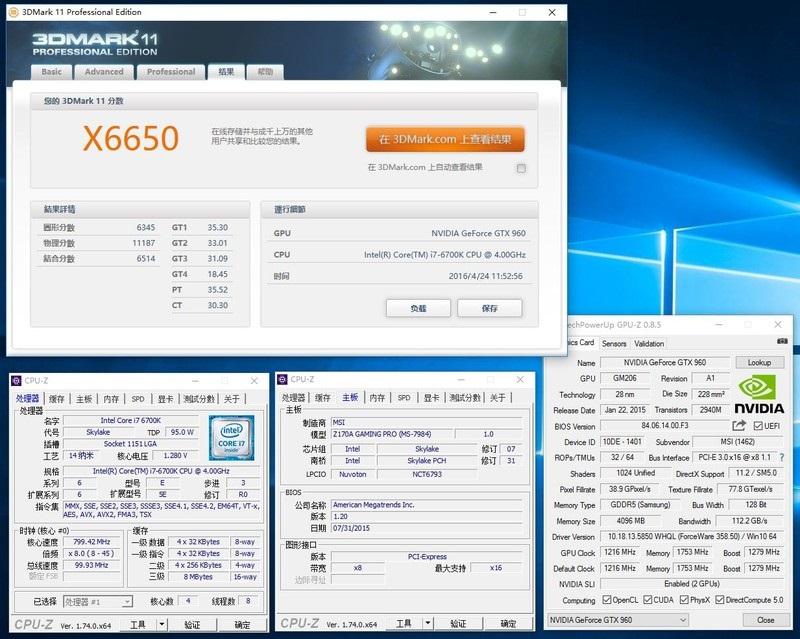
Task: Click the Socket 1151 LGA value in CPU-Z
Action: pos(130,444)
